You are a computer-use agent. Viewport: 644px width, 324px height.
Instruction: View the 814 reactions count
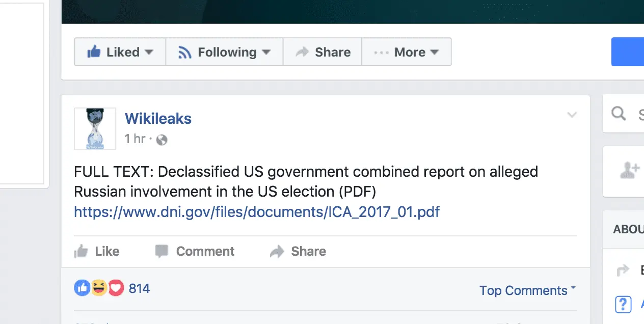pyautogui.click(x=139, y=289)
